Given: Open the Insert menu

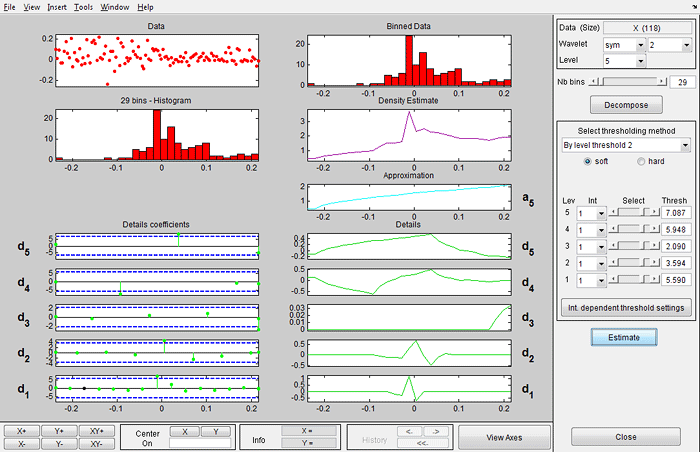Looking at the screenshot, I should 57,7.
